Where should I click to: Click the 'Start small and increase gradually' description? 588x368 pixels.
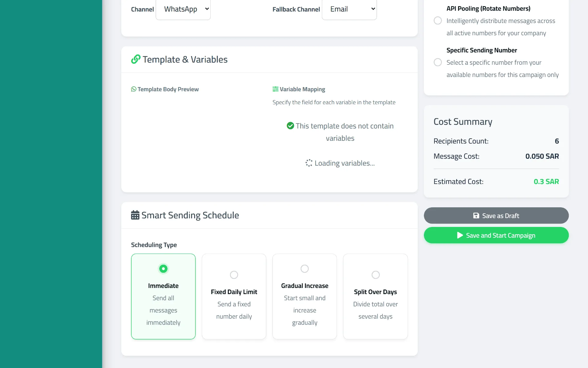[x=305, y=310]
